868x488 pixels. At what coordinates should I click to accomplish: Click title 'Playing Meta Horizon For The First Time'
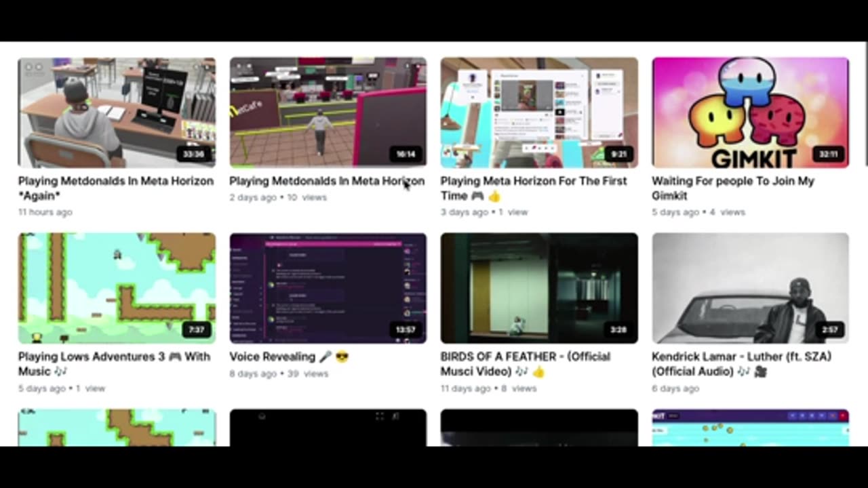[x=534, y=188]
